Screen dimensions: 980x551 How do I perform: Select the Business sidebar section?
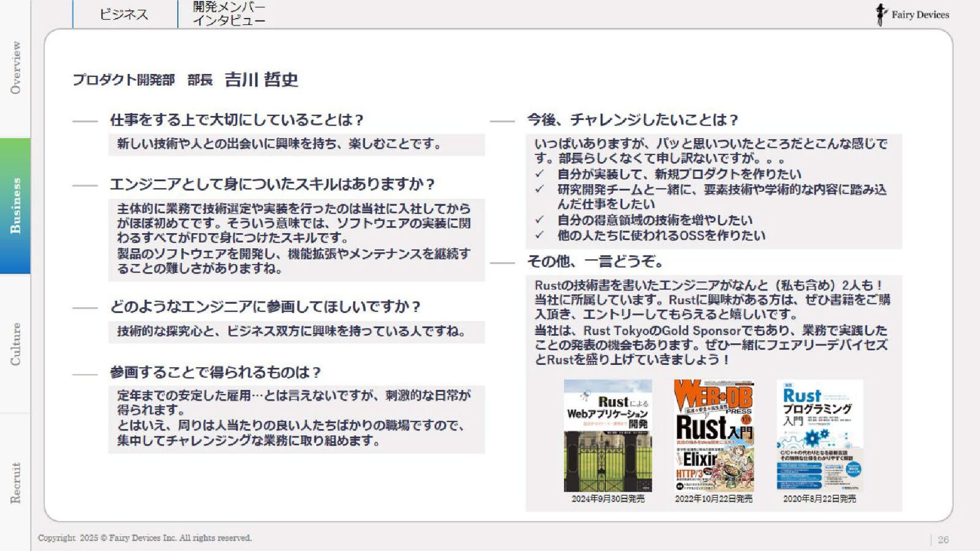pyautogui.click(x=15, y=206)
